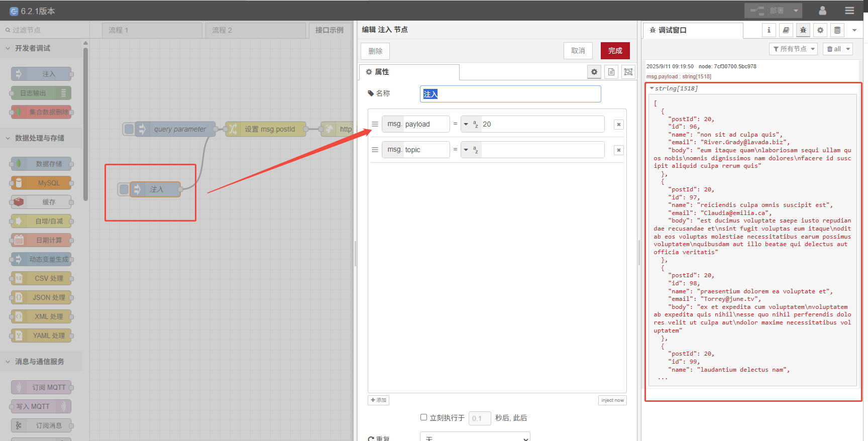Select the 注入 palette node
The height and width of the screenshot is (441, 868).
point(42,74)
